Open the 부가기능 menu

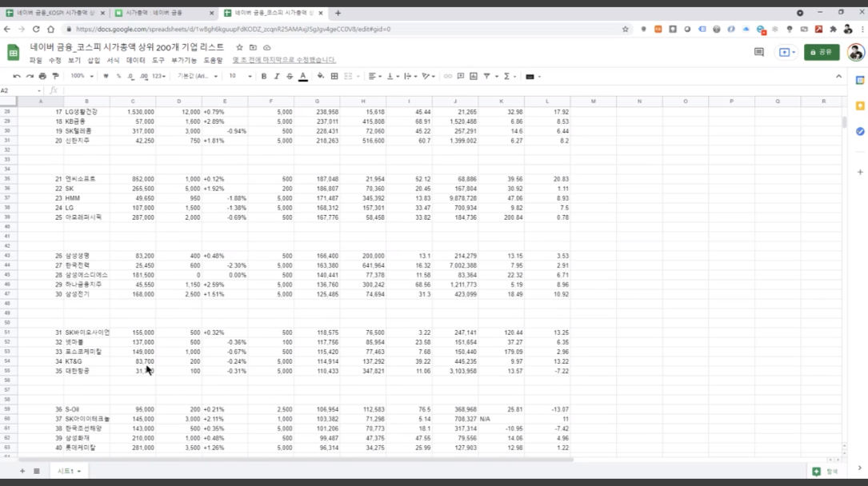[x=184, y=60]
